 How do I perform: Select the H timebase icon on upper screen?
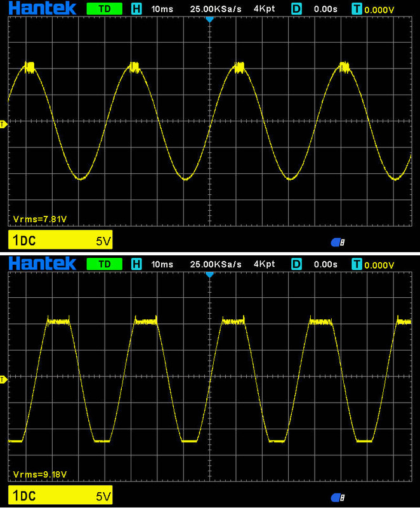pyautogui.click(x=136, y=9)
